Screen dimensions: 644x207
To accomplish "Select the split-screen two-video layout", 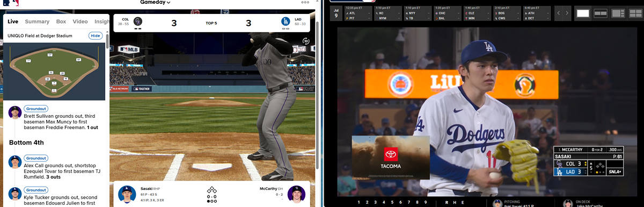I will click(601, 13).
